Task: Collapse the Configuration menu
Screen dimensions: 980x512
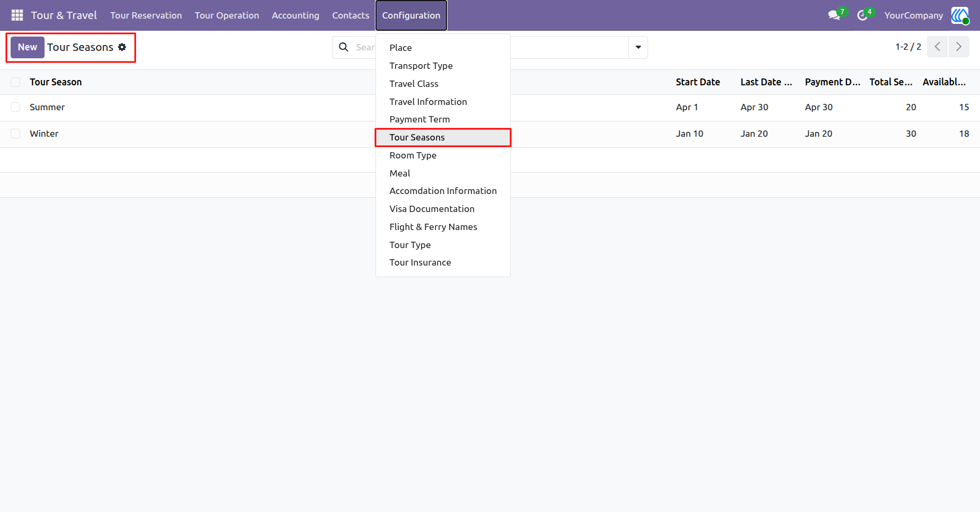Action: coord(411,15)
